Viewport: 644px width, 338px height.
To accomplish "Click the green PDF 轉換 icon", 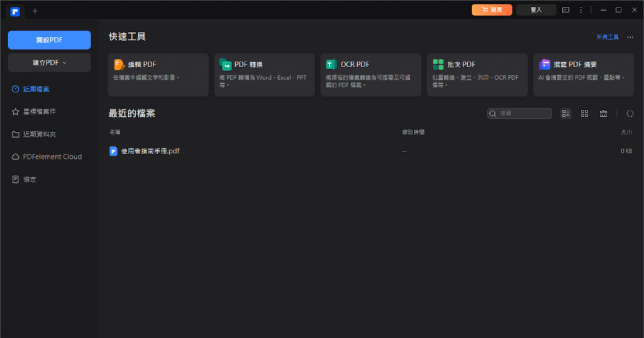I will pos(226,65).
